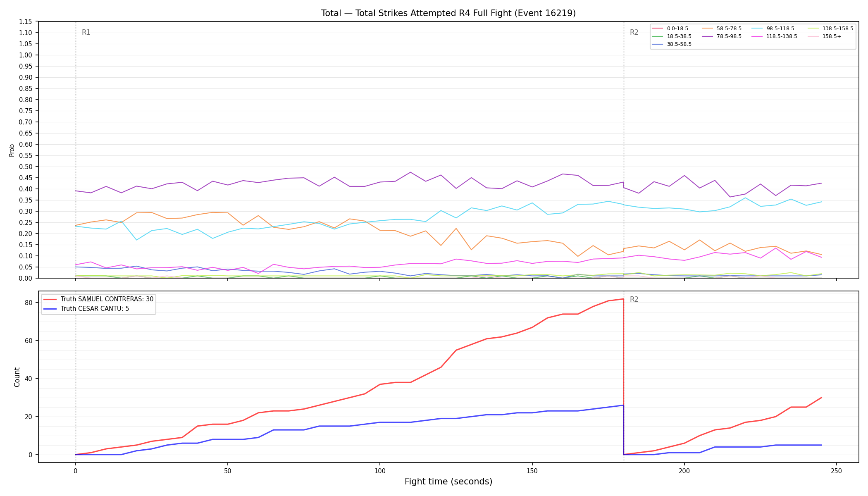Select the 118.5-138.5 legend entry
Viewport: 868px width, 496px height.
[x=775, y=36]
